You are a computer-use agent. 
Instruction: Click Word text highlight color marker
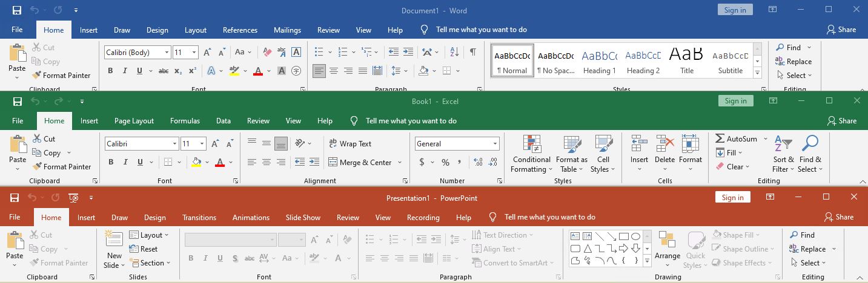[x=234, y=71]
